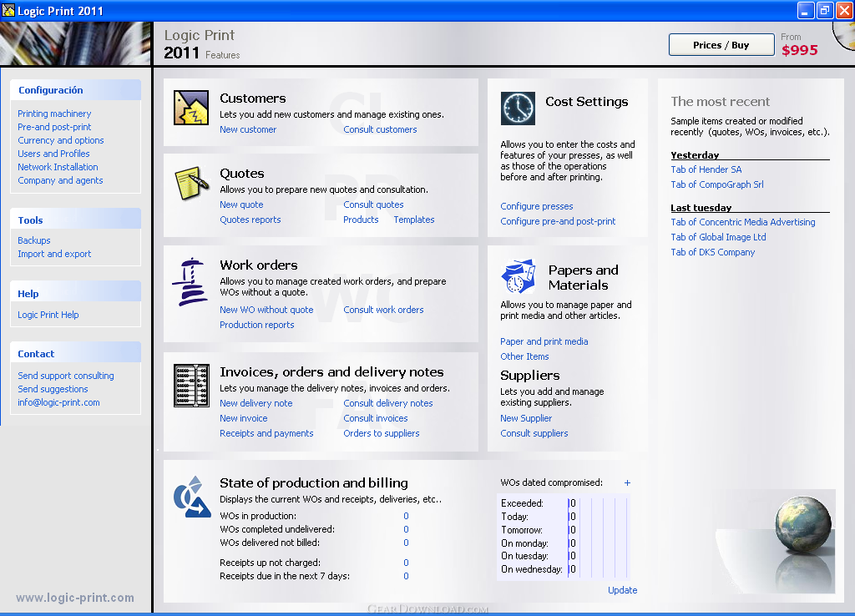Screen dimensions: 855x616
Task: Open Currency and options
Action: (60, 140)
